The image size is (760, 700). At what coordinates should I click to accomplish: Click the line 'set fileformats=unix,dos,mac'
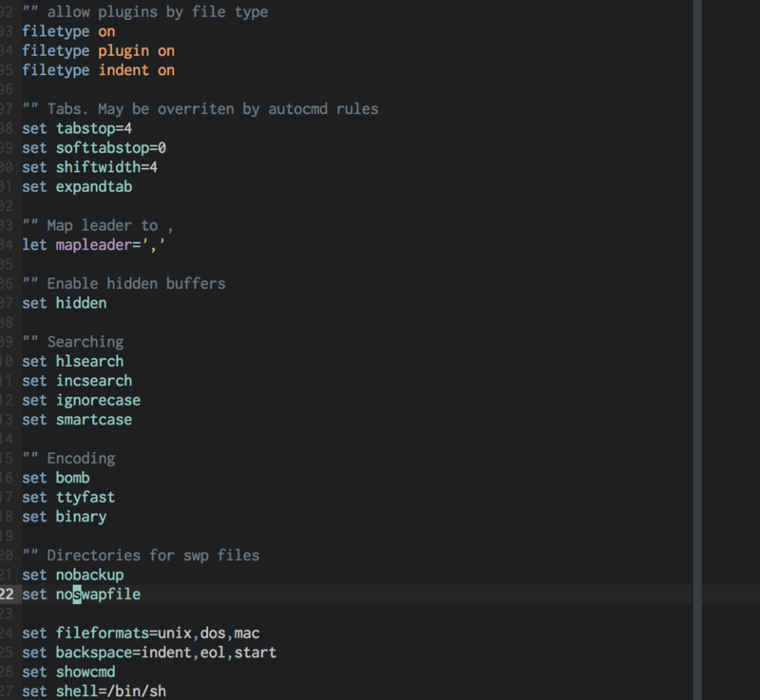(141, 634)
